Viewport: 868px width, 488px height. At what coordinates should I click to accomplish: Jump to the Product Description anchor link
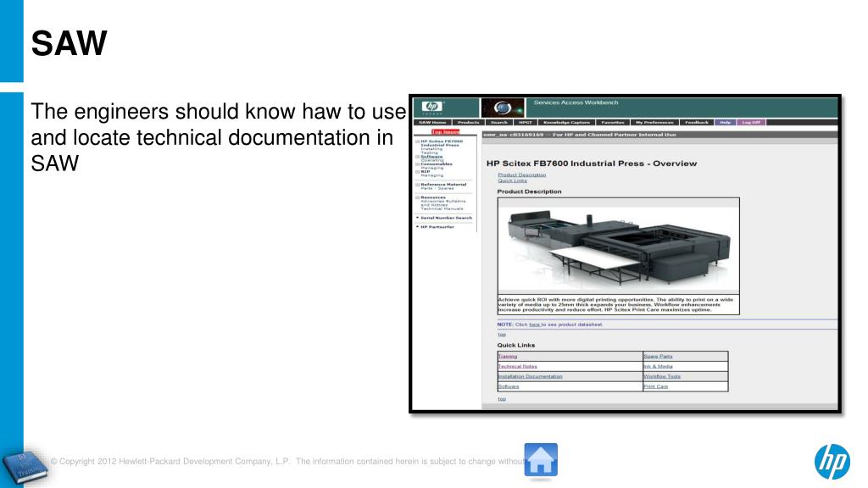tap(522, 175)
